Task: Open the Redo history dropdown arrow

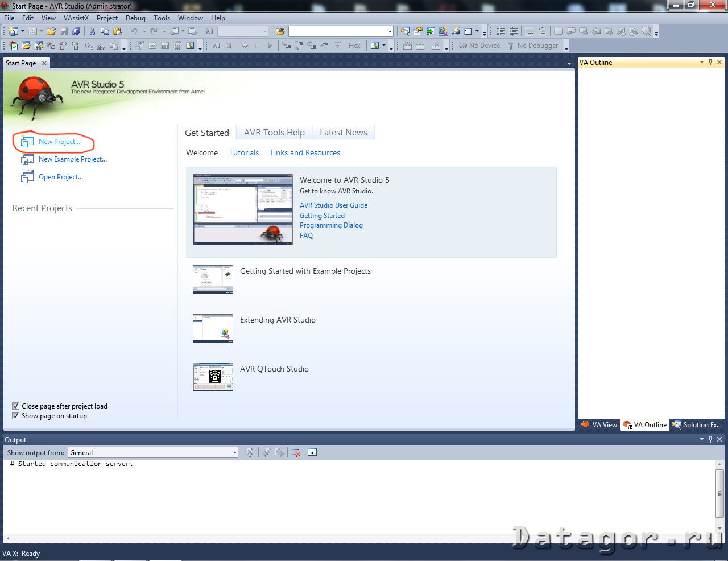Action: click(x=164, y=31)
